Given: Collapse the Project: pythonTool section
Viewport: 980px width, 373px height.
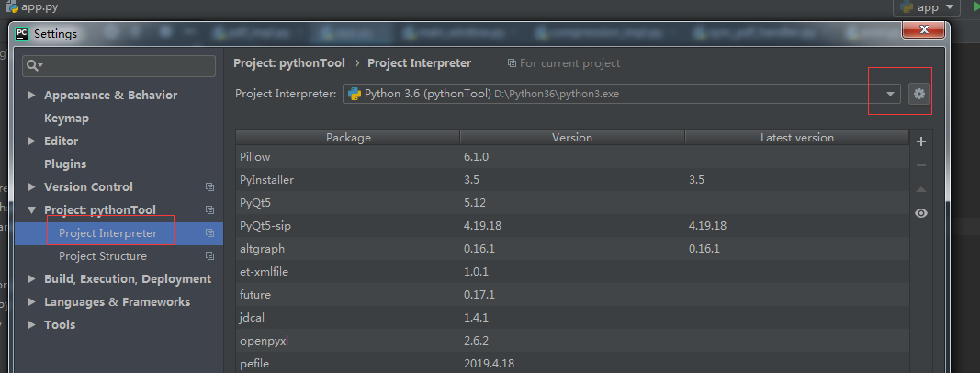Looking at the screenshot, I should (32, 210).
